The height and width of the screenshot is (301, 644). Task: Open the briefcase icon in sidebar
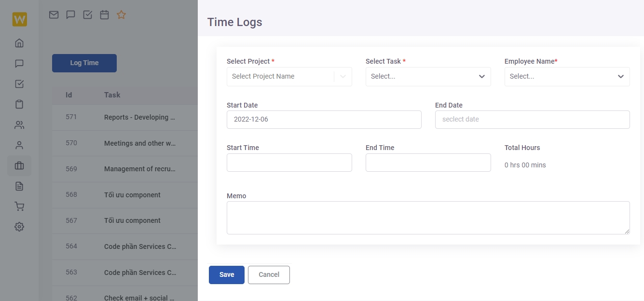click(19, 166)
